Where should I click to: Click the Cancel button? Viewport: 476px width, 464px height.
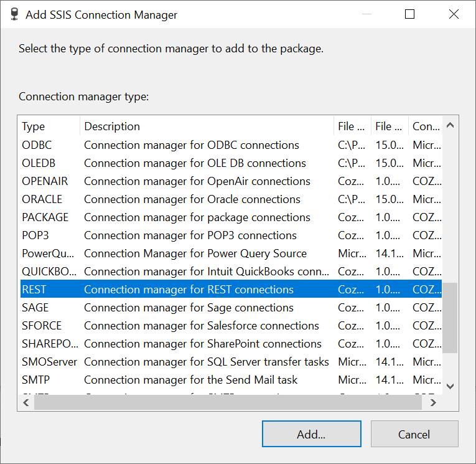click(414, 434)
